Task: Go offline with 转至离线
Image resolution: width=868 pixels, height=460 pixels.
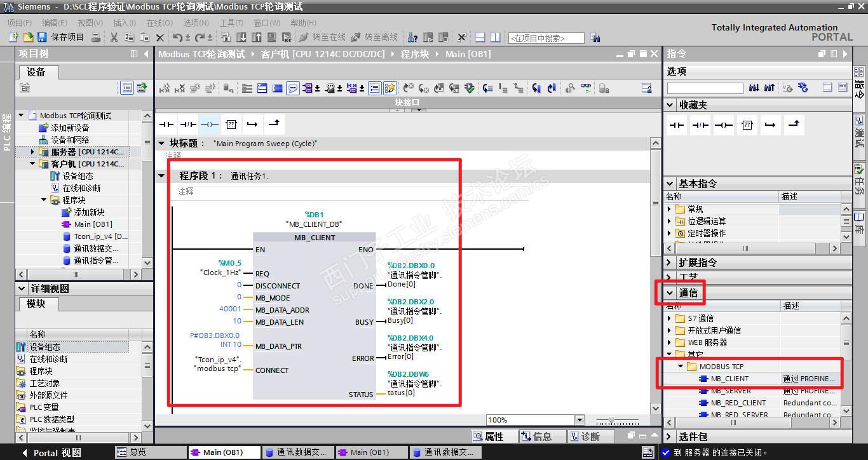Action: click(374, 37)
